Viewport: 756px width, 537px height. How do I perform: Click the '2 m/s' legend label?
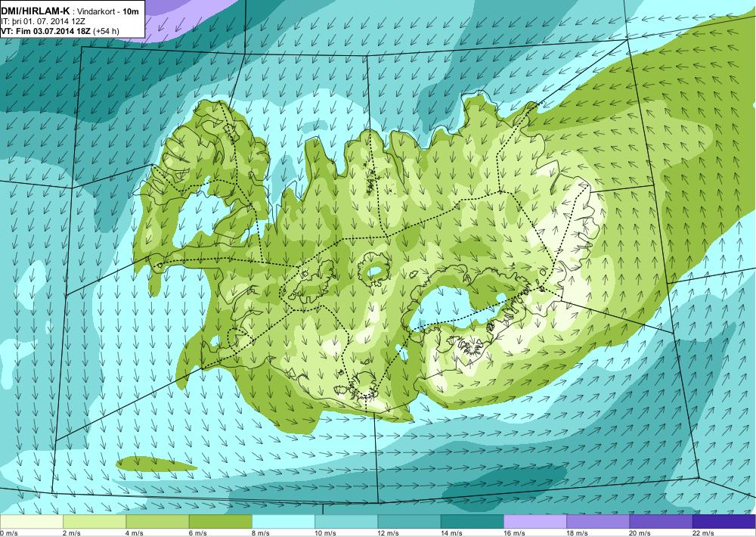(x=72, y=533)
